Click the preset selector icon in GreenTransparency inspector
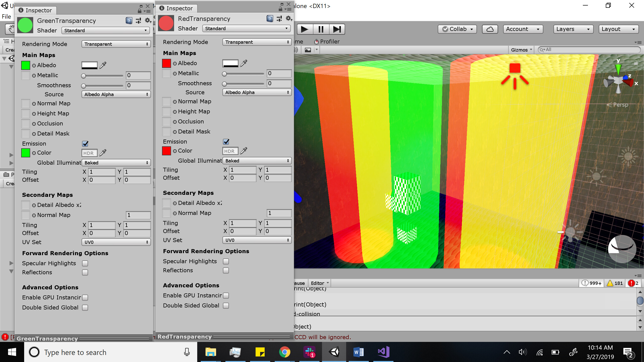Screen dimensions: 644x362 tap(138, 21)
